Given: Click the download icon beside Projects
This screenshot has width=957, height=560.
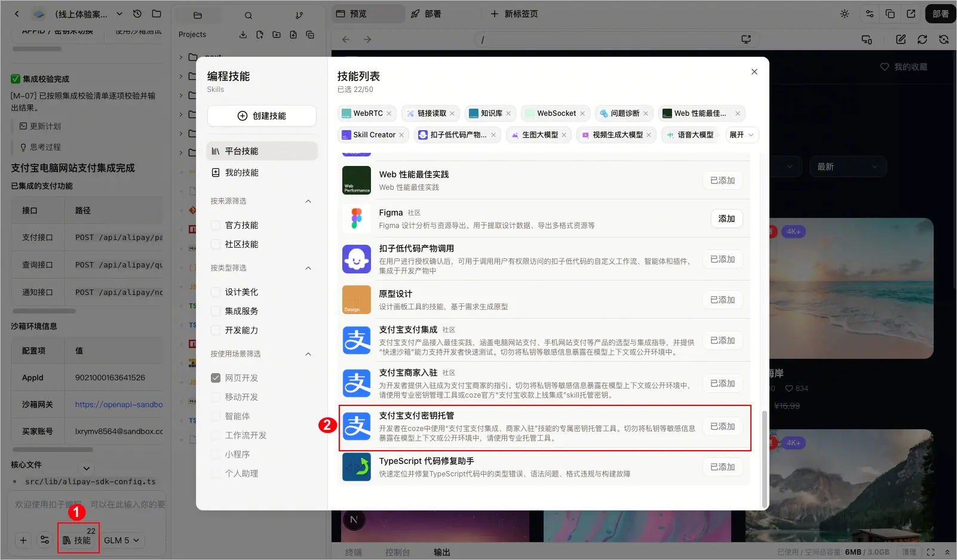Looking at the screenshot, I should pyautogui.click(x=243, y=35).
